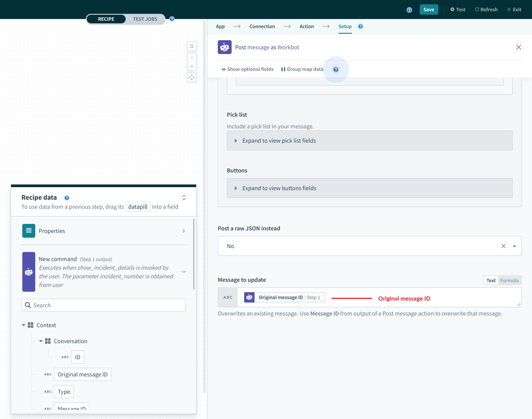Zoom out canvas with minus icon

[192, 66]
